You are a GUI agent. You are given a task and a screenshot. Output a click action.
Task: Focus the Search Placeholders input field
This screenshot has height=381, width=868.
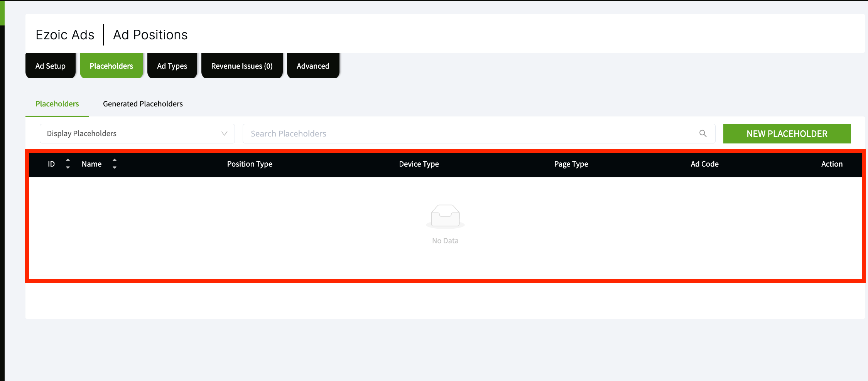[x=479, y=133]
